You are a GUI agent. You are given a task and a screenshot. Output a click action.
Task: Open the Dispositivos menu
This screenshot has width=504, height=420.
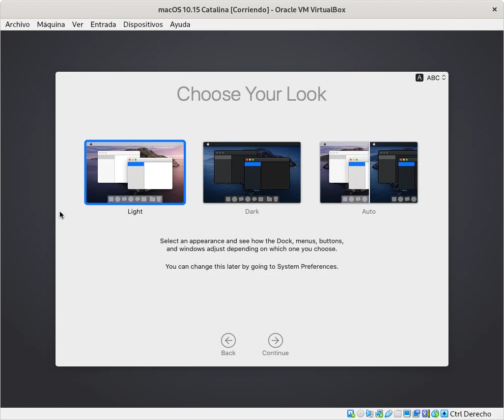coord(143,25)
